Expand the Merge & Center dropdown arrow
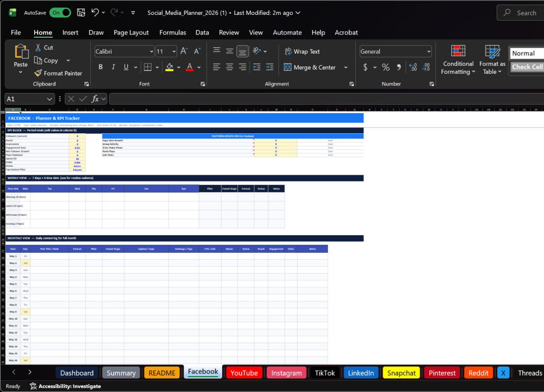The width and height of the screenshot is (544, 392). click(346, 67)
